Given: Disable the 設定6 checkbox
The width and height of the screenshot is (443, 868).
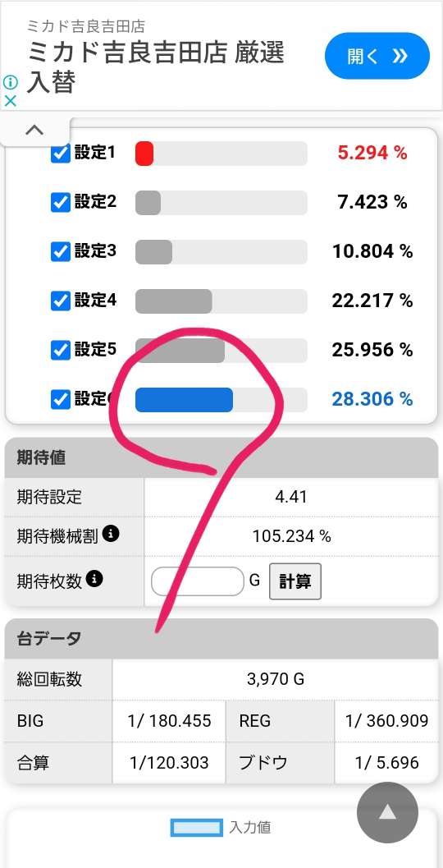Looking at the screenshot, I should (x=60, y=399).
